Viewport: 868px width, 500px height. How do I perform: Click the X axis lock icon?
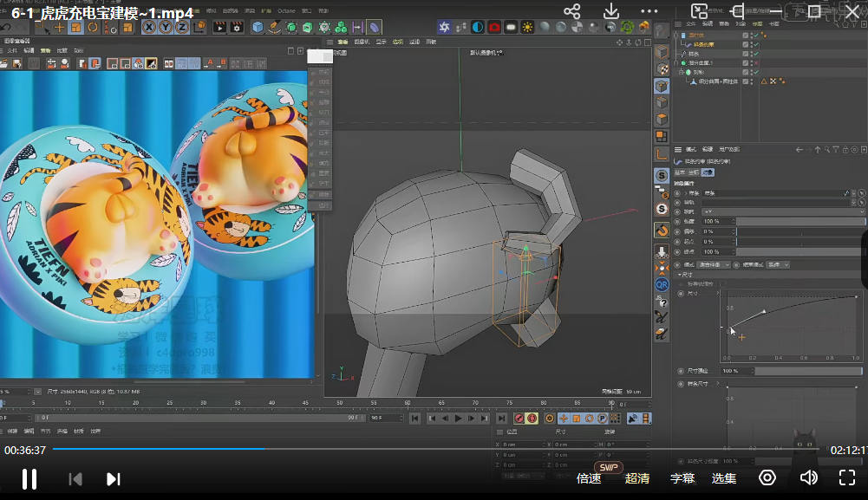[x=149, y=27]
